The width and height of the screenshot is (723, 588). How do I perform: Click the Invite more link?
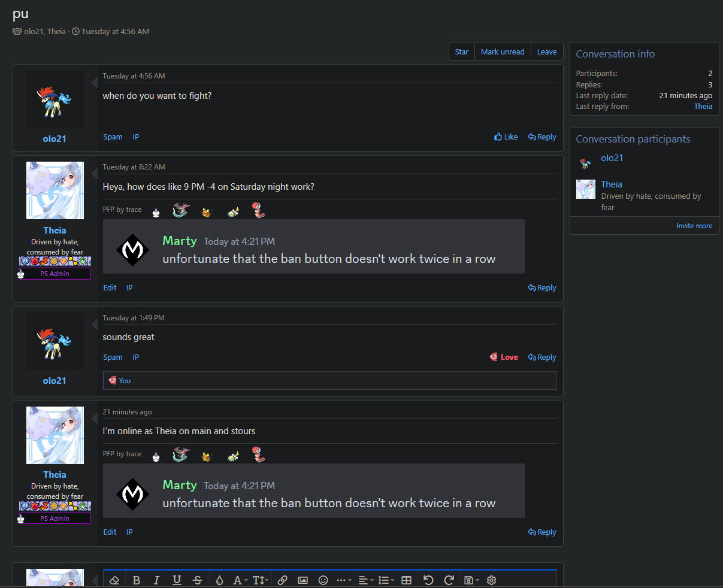tap(694, 226)
